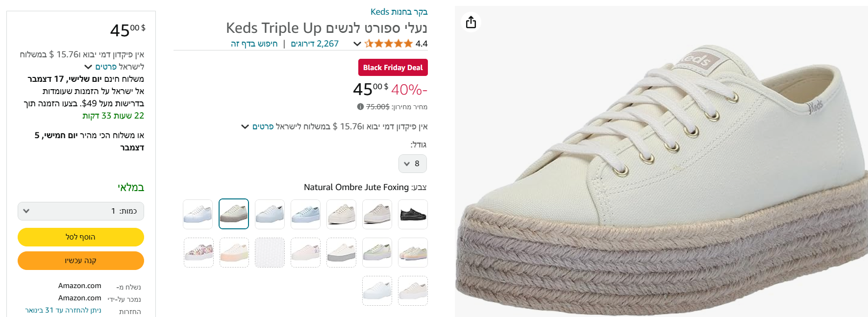Visit the Keds store link
The width and height of the screenshot is (868, 317).
(x=399, y=12)
